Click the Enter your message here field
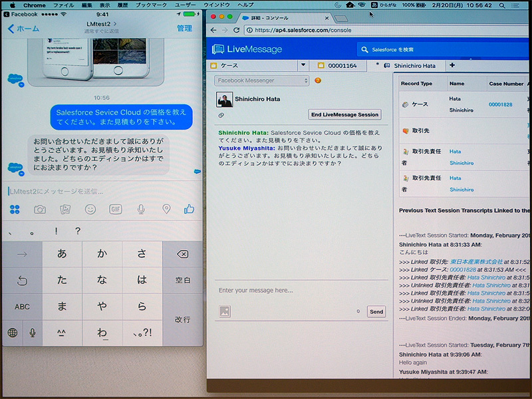532x399 pixels. [301, 291]
